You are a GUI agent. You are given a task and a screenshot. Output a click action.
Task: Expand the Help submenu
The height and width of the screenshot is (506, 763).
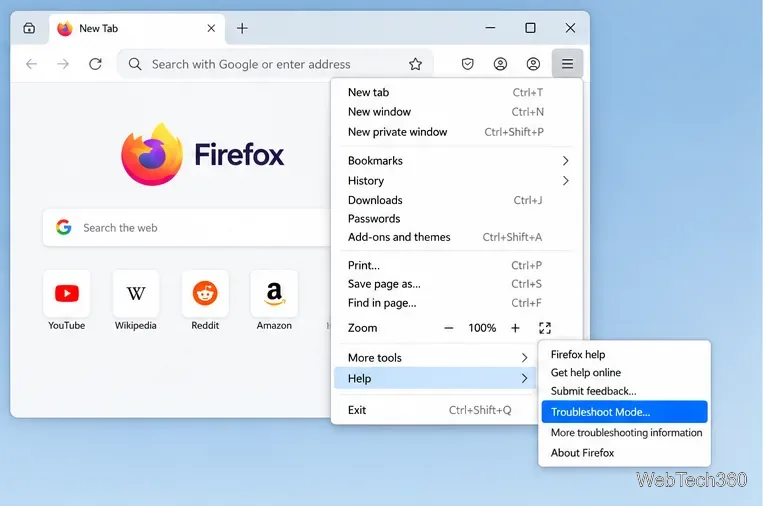click(436, 378)
